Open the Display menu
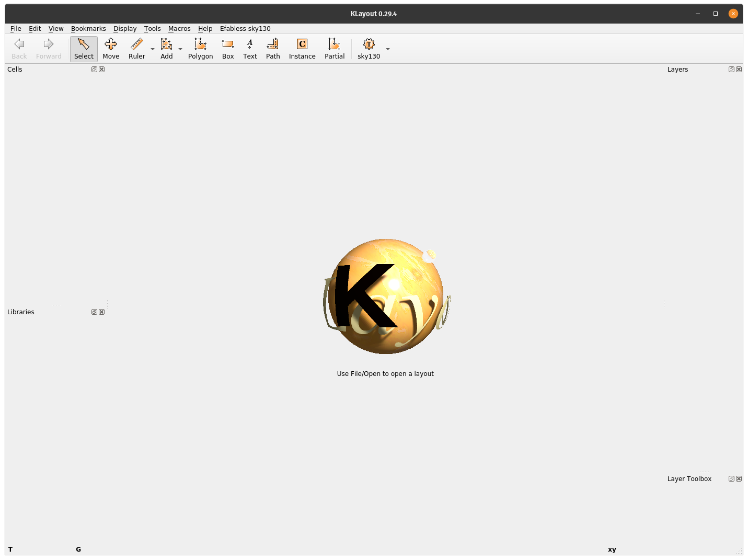Viewport: 748px width, 560px height. tap(125, 28)
